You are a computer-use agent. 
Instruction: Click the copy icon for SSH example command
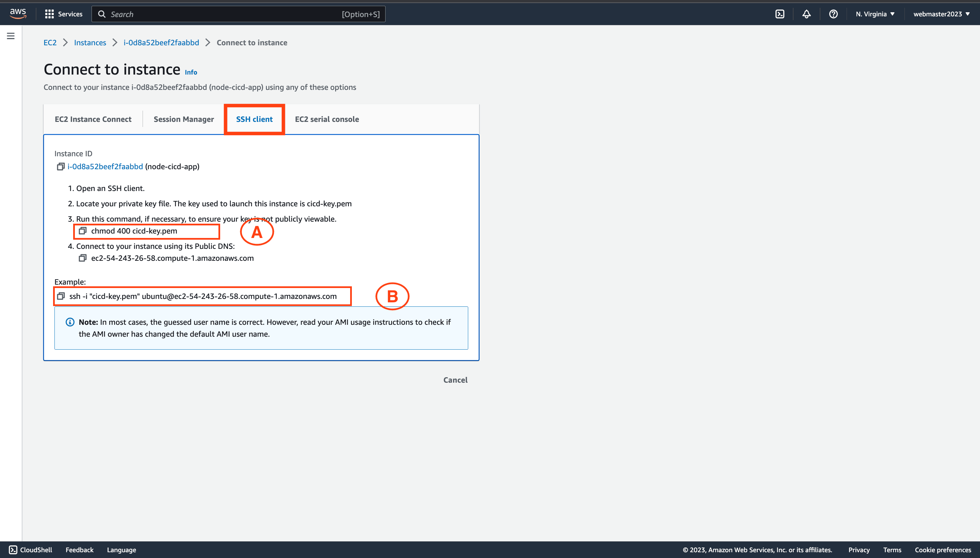(x=62, y=296)
